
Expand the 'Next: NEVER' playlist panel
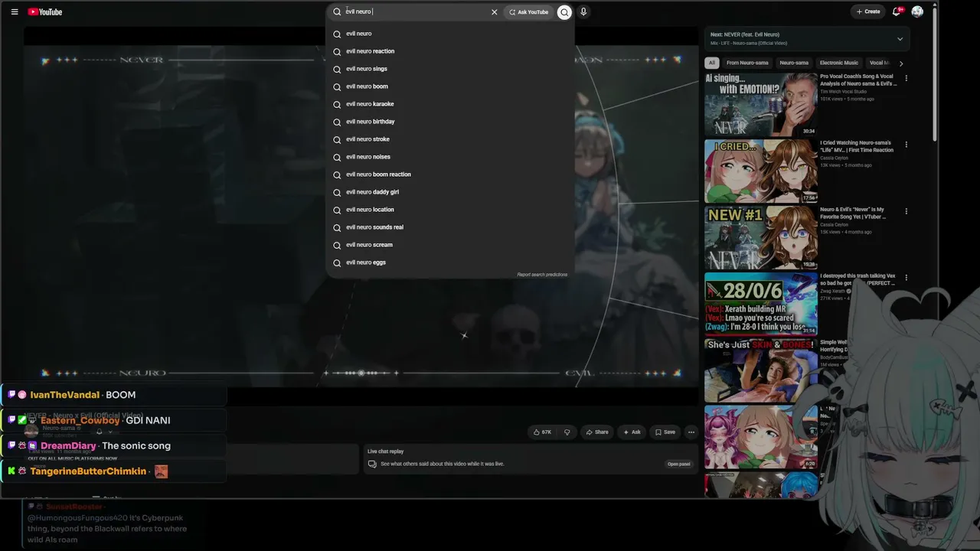click(x=900, y=39)
